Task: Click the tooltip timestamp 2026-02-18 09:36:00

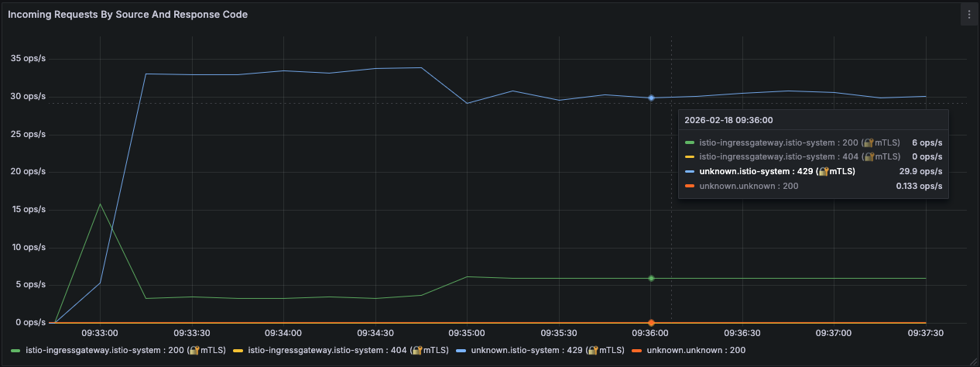Action: (729, 120)
